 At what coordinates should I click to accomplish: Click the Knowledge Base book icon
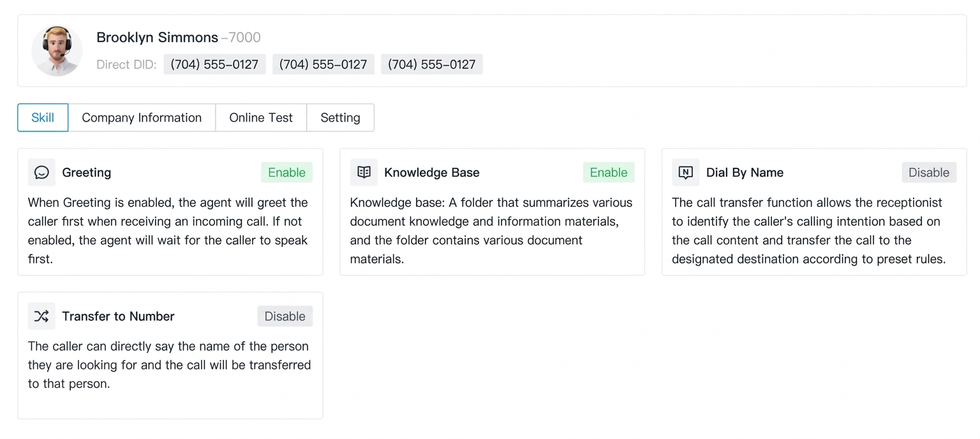[x=364, y=172]
